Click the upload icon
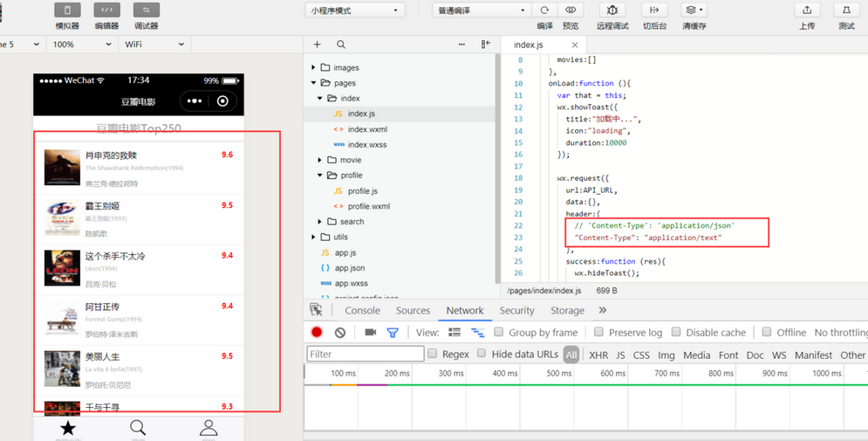This screenshot has height=441, width=868. 807,10
